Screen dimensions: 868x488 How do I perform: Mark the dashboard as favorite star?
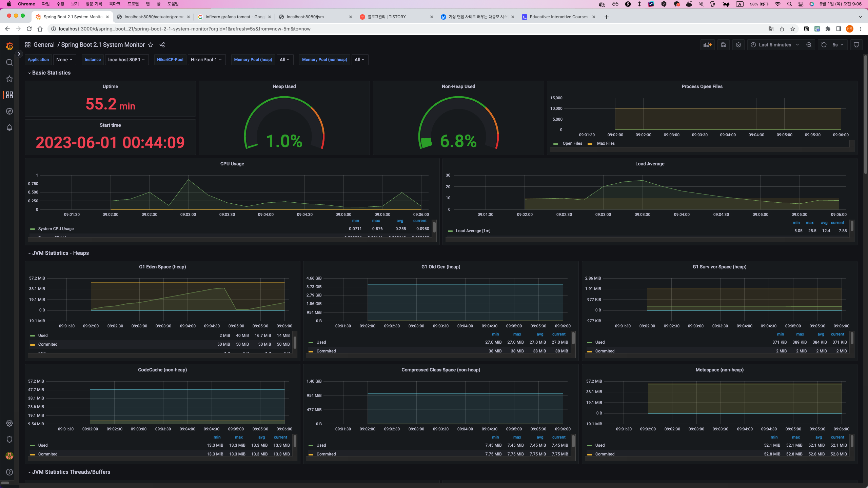click(151, 45)
